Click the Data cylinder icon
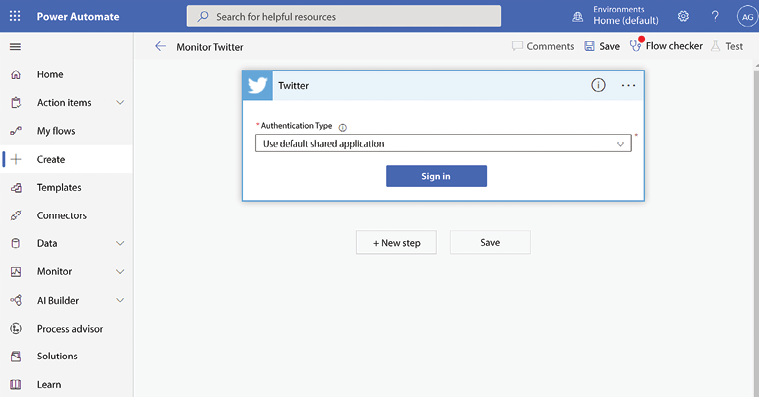 coord(16,243)
